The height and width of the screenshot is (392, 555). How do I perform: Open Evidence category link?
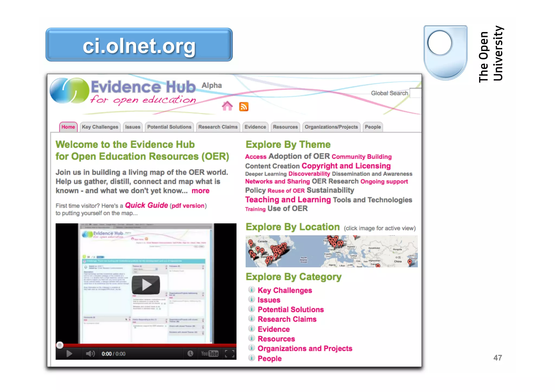274,329
